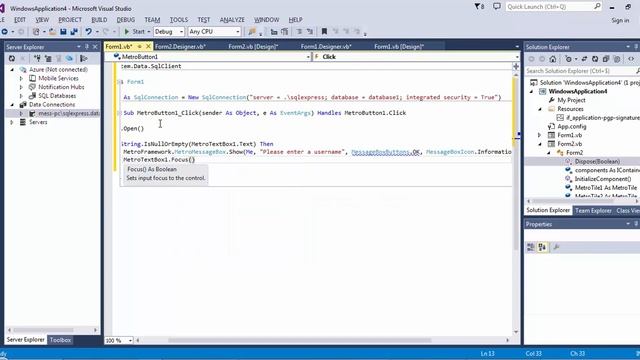
Task: Refresh the Server Explorer
Action: pyautogui.click(x=12, y=58)
